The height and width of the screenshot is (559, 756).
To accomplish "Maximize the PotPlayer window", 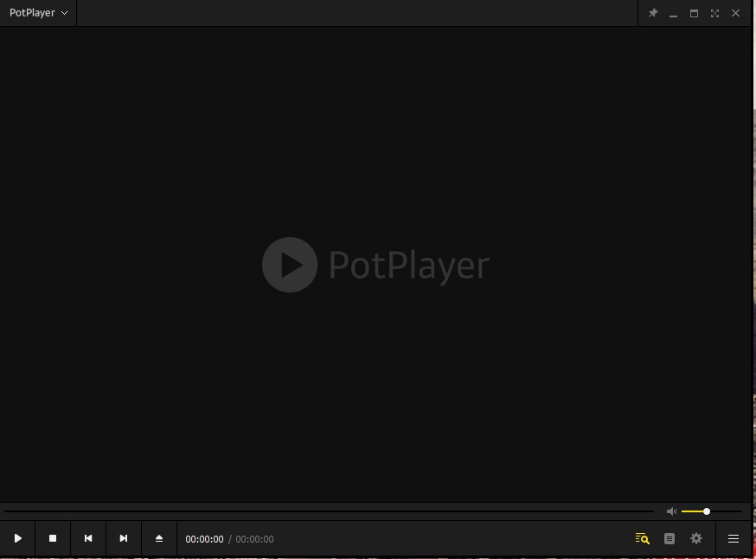I will pos(695,14).
